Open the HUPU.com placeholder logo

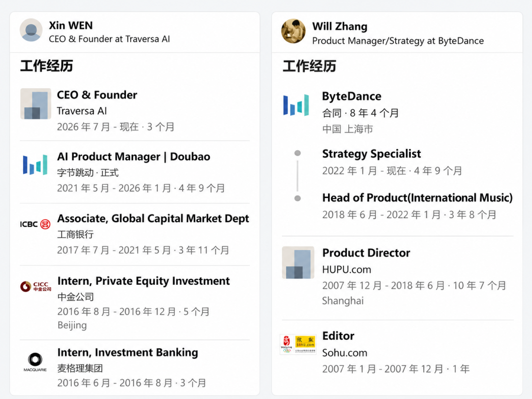[298, 263]
